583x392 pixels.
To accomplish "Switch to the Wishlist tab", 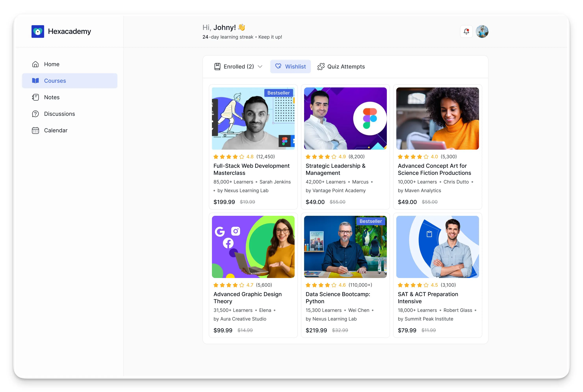I will [x=290, y=67].
